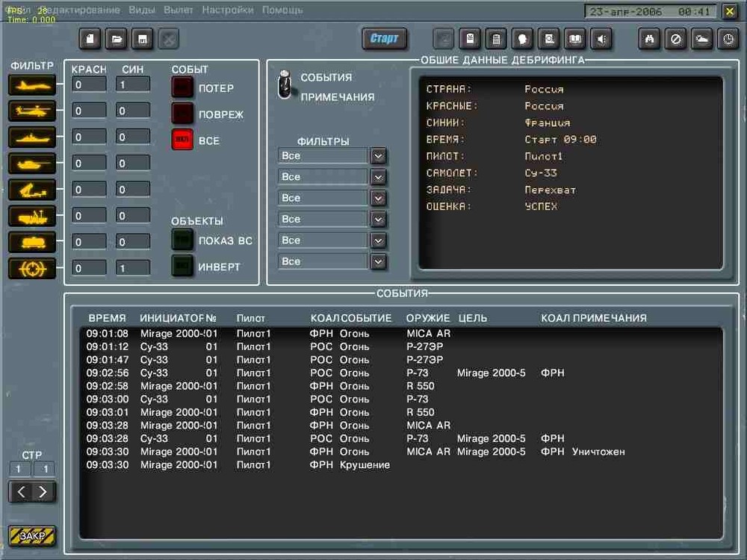
Task: Enable the ИНВЕРТ objects toggle
Action: click(182, 267)
